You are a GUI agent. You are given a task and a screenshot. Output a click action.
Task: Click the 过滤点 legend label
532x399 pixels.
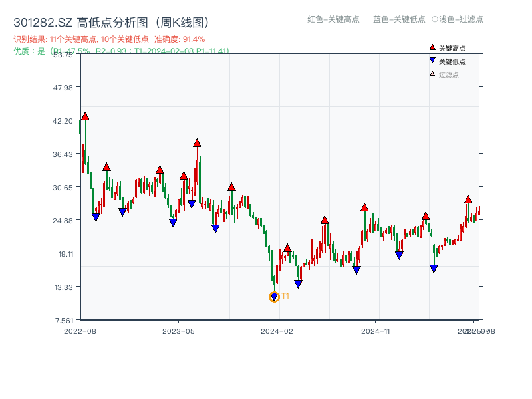448,74
